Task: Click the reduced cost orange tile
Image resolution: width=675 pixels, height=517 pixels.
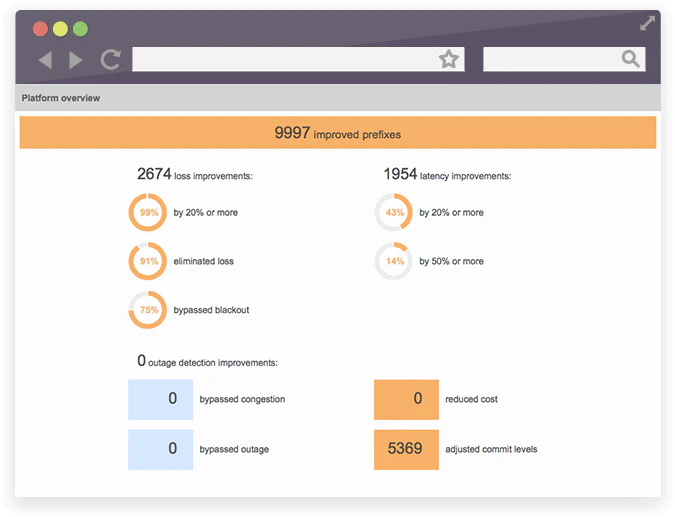Action: (406, 399)
